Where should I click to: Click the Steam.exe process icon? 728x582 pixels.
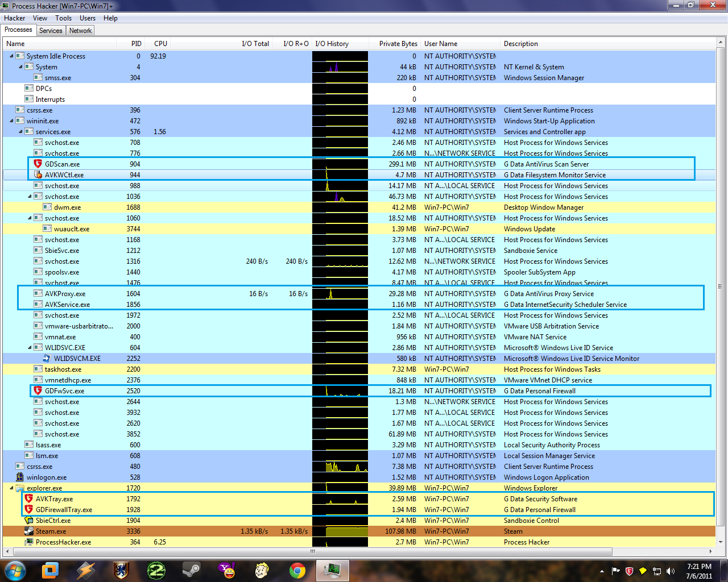tap(29, 531)
